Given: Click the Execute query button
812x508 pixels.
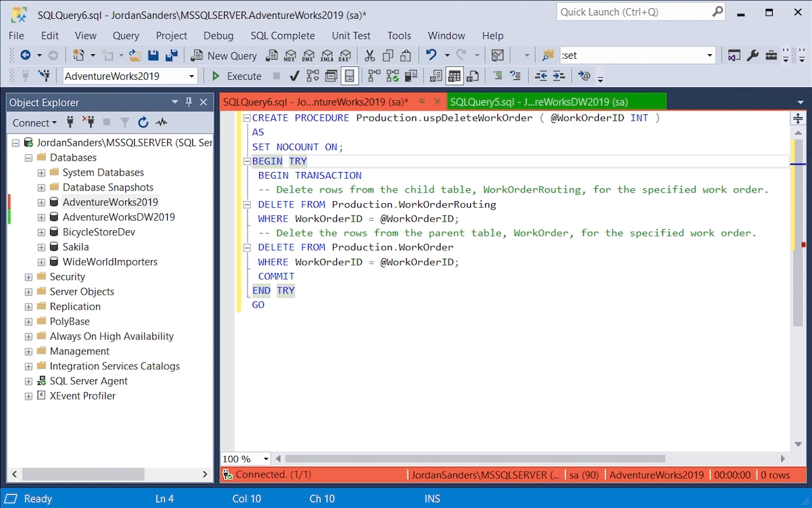Looking at the screenshot, I should (x=237, y=76).
